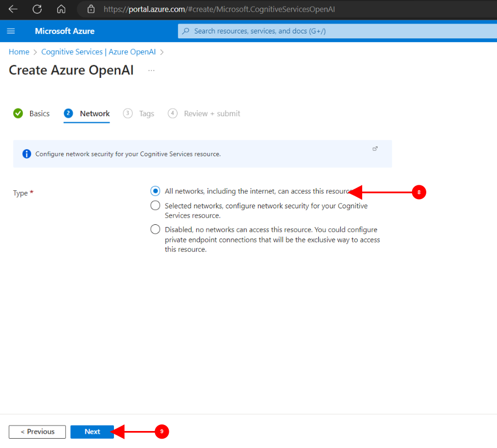Click the site lock icon in address bar

pyautogui.click(x=92, y=9)
